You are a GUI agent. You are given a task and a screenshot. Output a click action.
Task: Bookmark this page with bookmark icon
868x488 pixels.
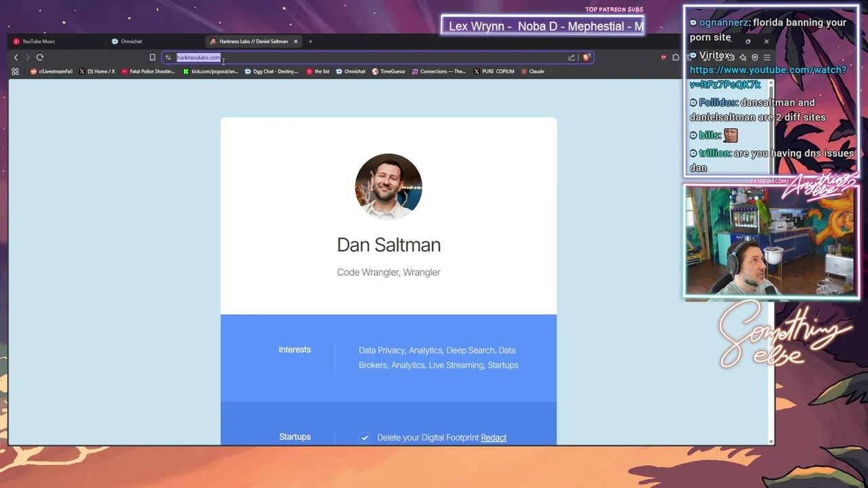coord(153,58)
